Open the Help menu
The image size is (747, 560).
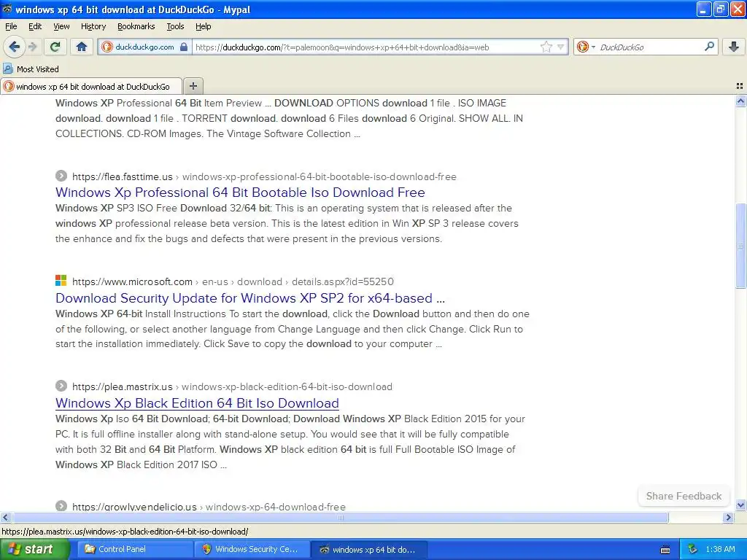(204, 26)
